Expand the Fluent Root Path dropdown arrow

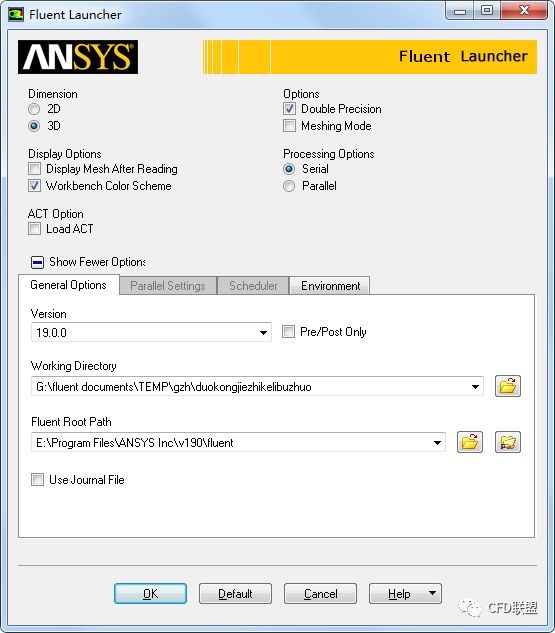[x=438, y=443]
